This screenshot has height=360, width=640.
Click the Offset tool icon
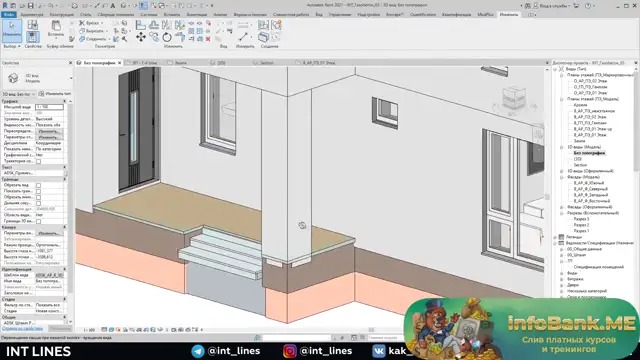coord(154,25)
